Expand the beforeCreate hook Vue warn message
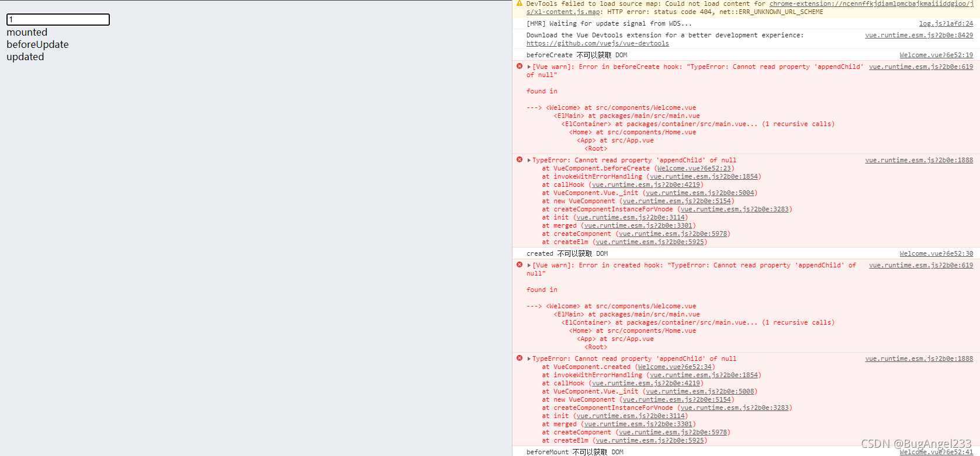The height and width of the screenshot is (456, 980). [x=529, y=67]
